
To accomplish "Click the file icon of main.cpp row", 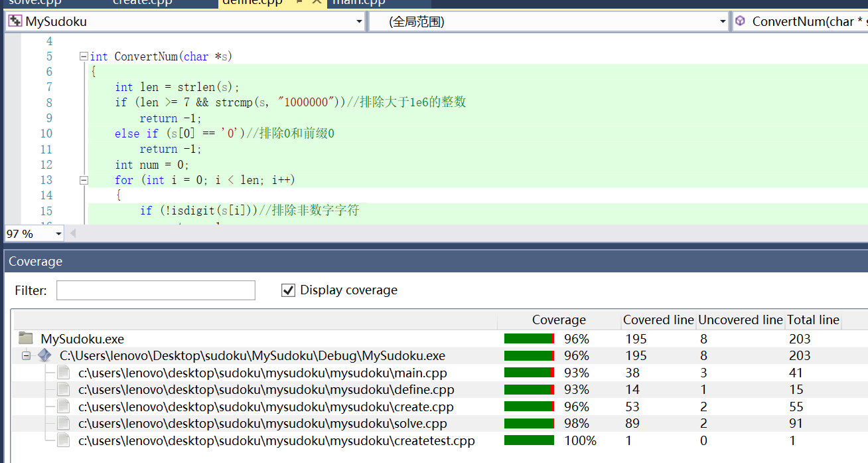I will (64, 373).
